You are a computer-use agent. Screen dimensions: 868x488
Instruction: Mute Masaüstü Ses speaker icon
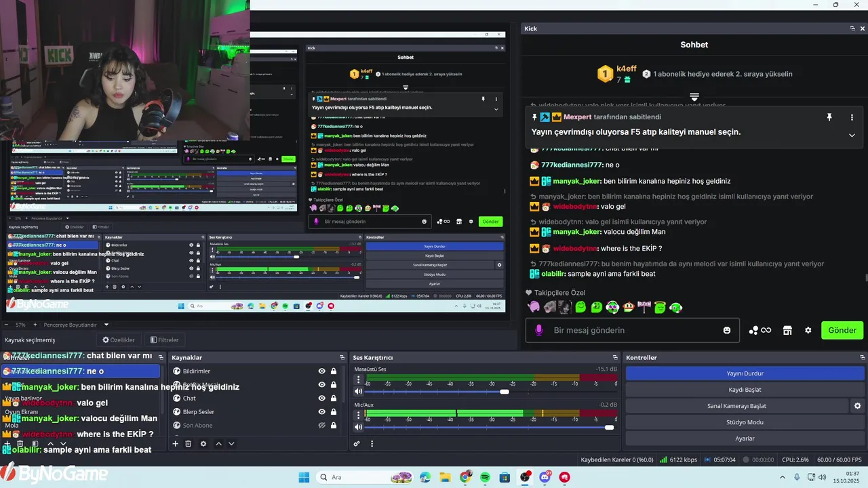pyautogui.click(x=359, y=391)
